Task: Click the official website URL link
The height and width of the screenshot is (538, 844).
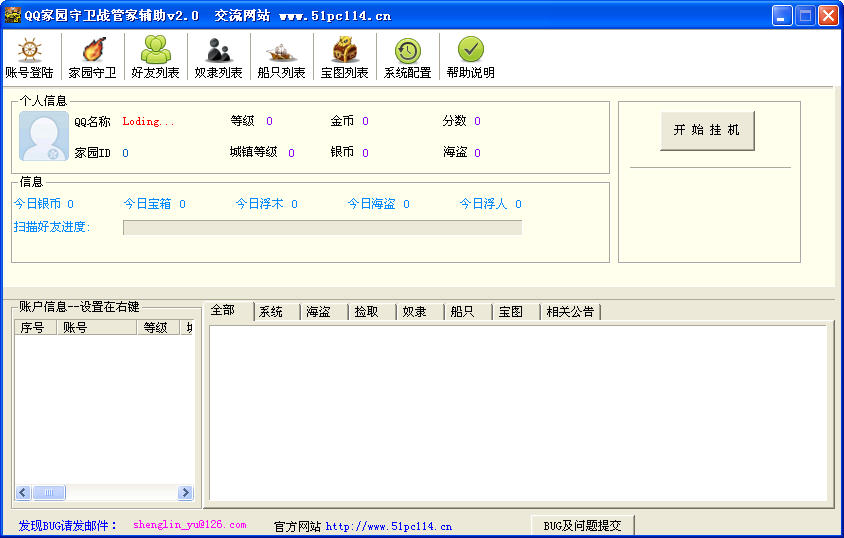Action: click(x=389, y=526)
